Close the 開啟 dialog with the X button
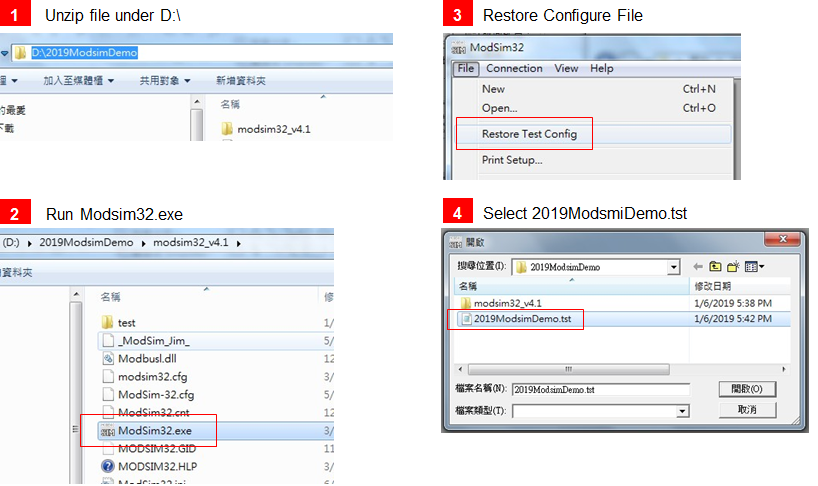 782,239
